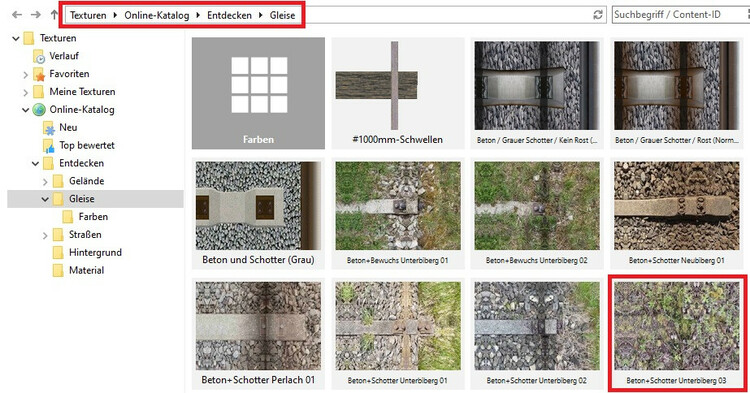The width and height of the screenshot is (750, 393).
Task: Click the Straßen folder icon
Action: (x=58, y=234)
